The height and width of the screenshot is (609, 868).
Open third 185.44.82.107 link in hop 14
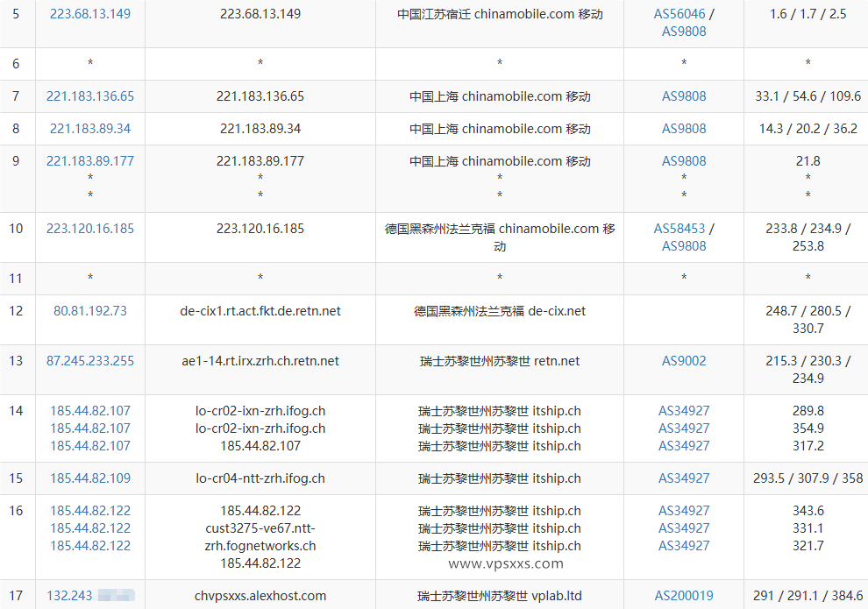[90, 446]
